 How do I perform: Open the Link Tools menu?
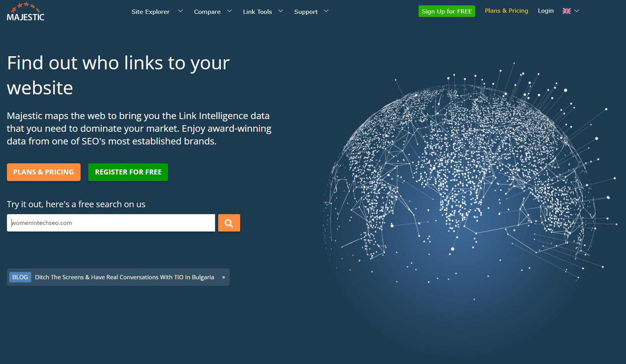coord(257,12)
